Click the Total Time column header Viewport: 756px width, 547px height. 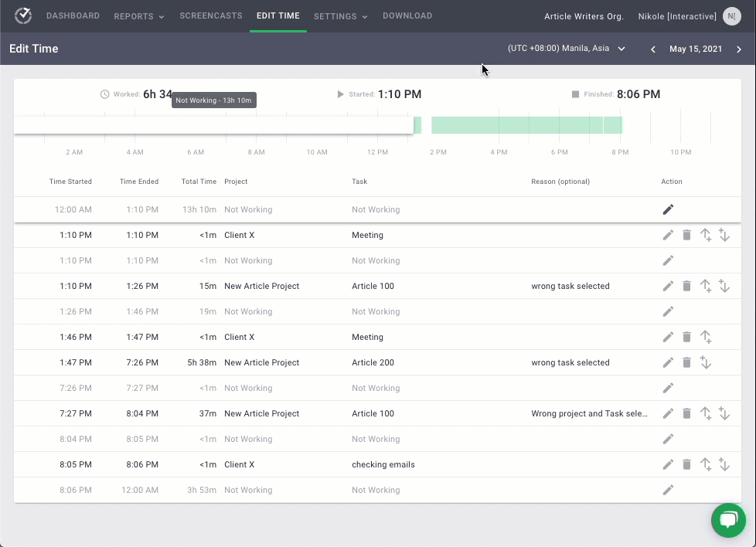(x=199, y=182)
